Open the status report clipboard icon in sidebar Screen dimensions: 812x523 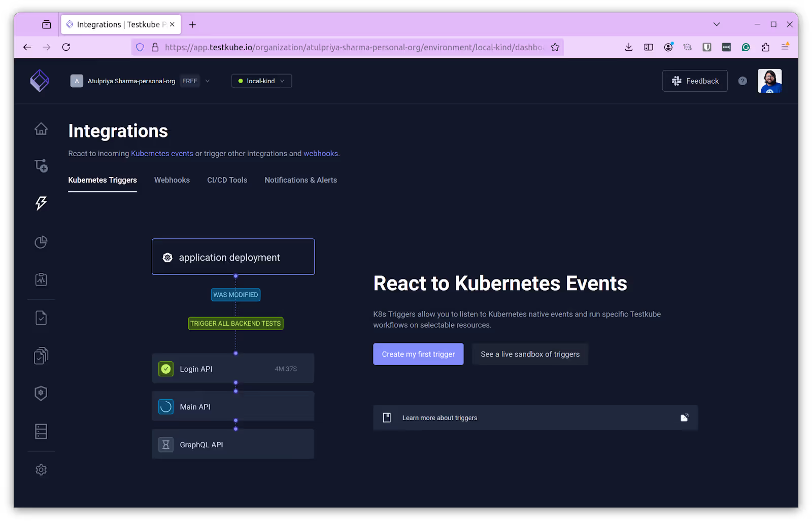[x=41, y=280]
